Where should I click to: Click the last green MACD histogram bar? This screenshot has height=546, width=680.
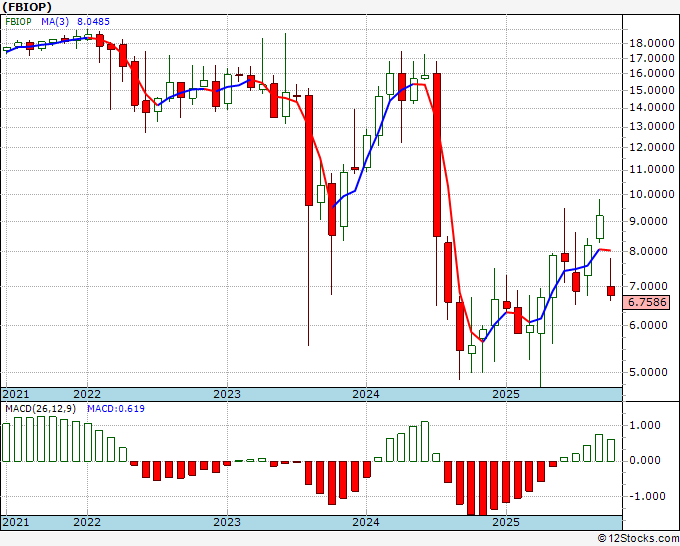(611, 450)
